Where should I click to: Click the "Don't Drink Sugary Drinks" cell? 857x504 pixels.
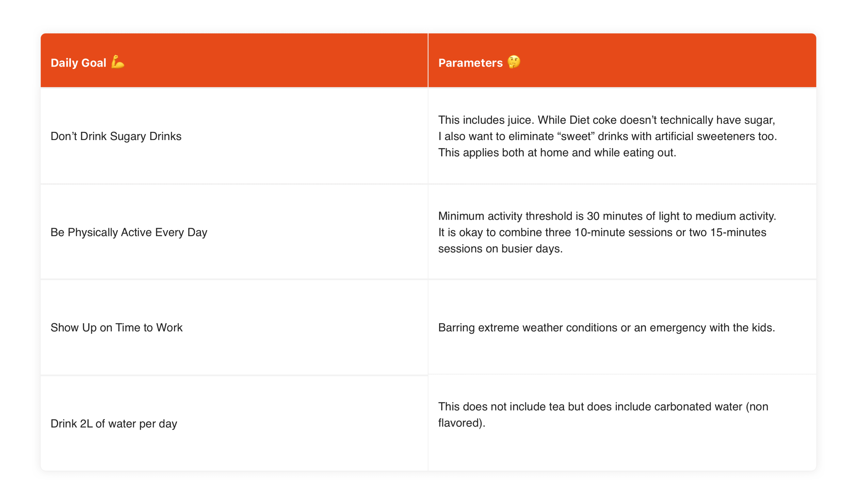234,136
